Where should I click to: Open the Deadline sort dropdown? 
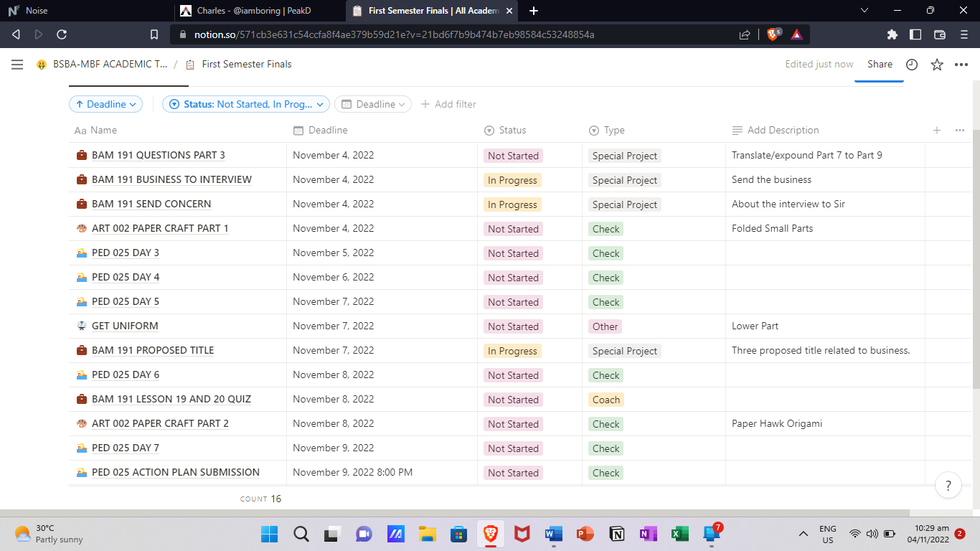click(106, 105)
